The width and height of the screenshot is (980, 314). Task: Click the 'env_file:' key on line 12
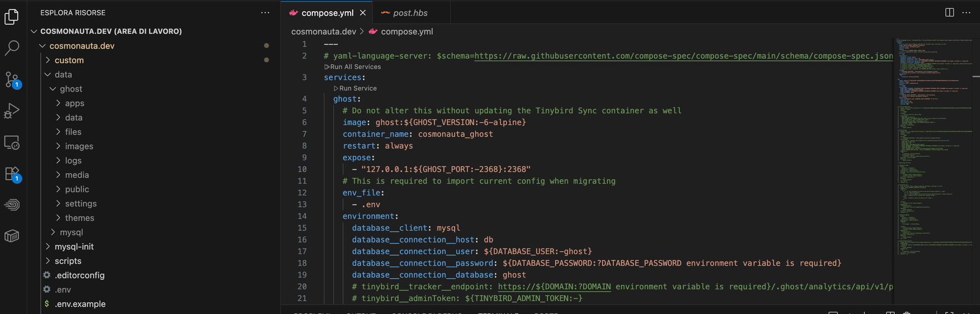(363, 192)
